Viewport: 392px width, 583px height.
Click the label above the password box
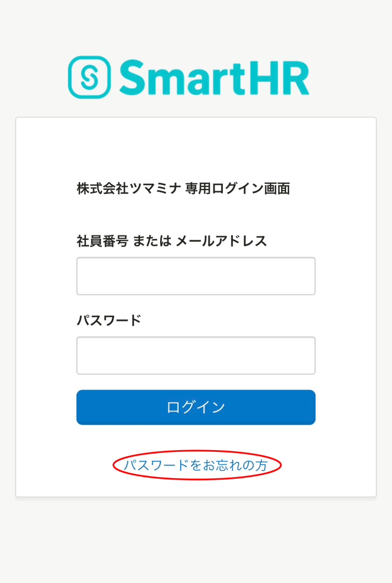pyautogui.click(x=109, y=321)
